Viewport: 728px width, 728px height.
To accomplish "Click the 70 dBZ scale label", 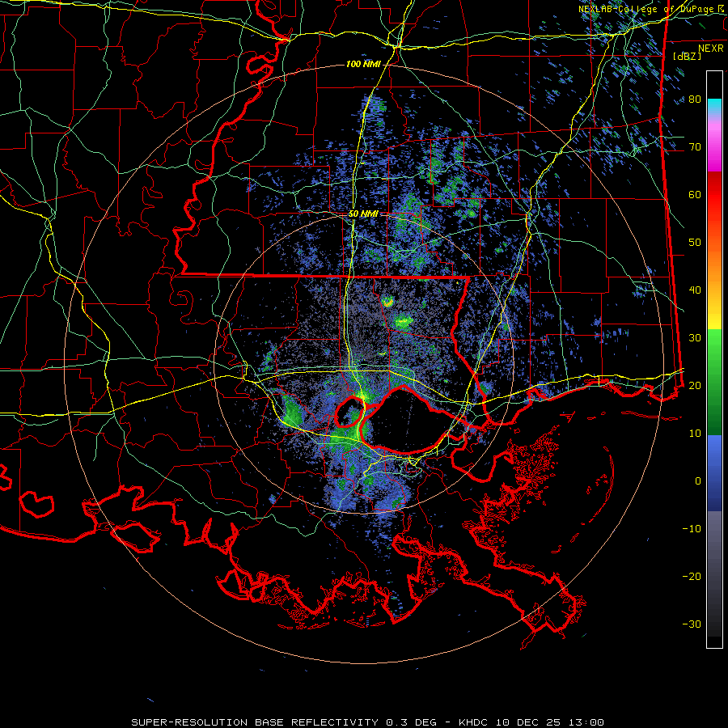I will [695, 147].
